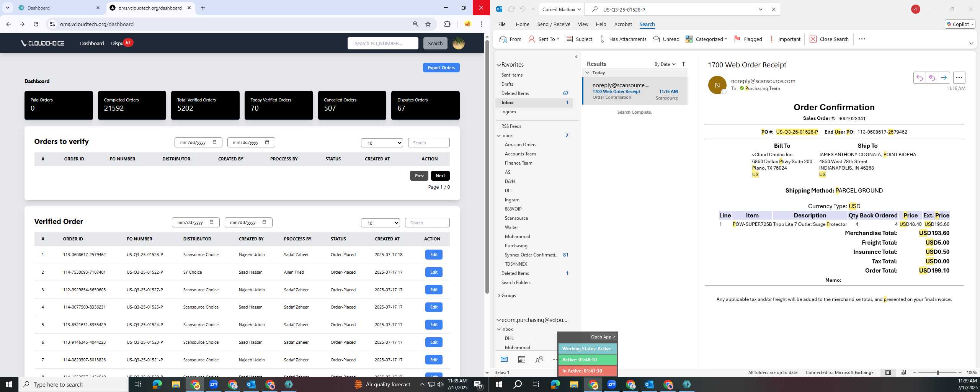Open Disputes link with 67 badge
The image size is (980, 392).
coord(117,43)
